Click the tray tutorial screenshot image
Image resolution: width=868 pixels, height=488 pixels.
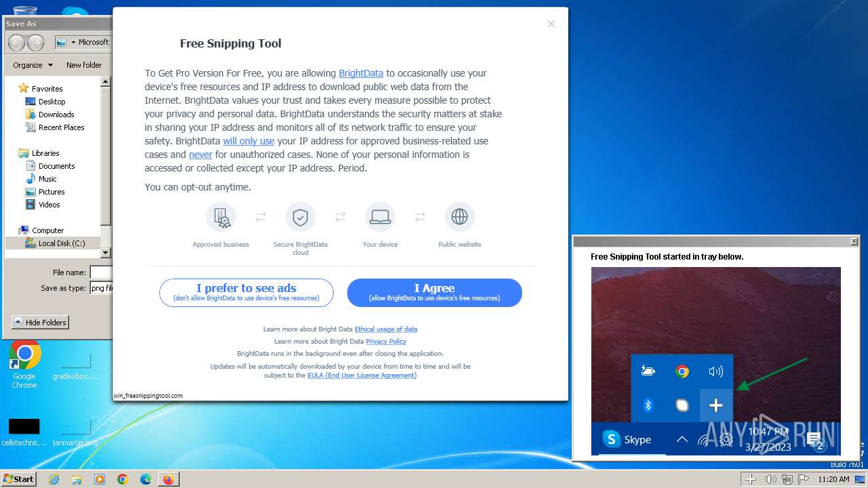pos(716,361)
